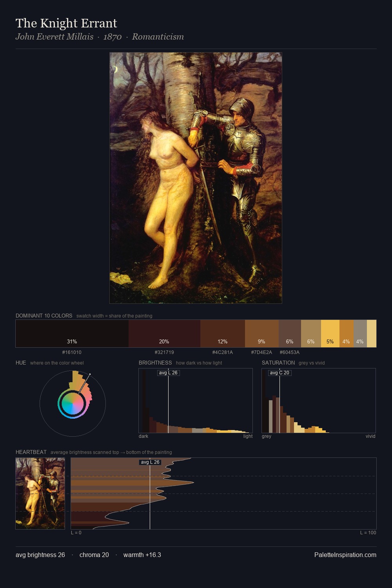Click the hex code #321719
The width and height of the screenshot is (392, 588).
click(164, 352)
